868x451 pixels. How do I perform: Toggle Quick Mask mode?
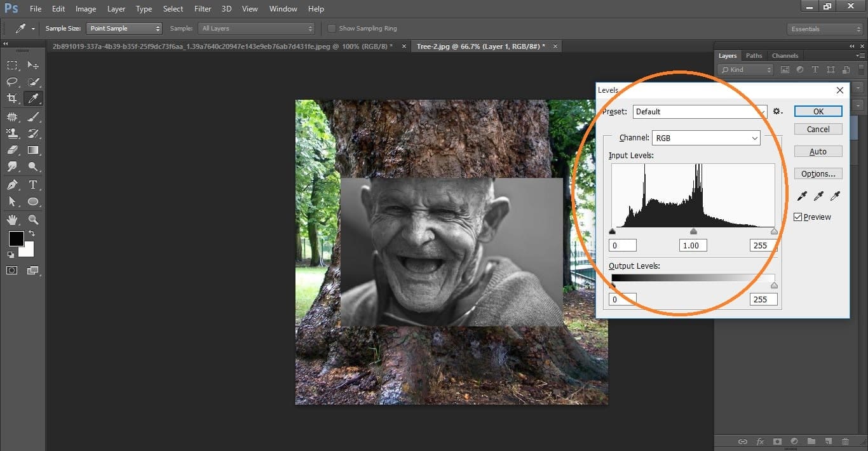(x=11, y=270)
